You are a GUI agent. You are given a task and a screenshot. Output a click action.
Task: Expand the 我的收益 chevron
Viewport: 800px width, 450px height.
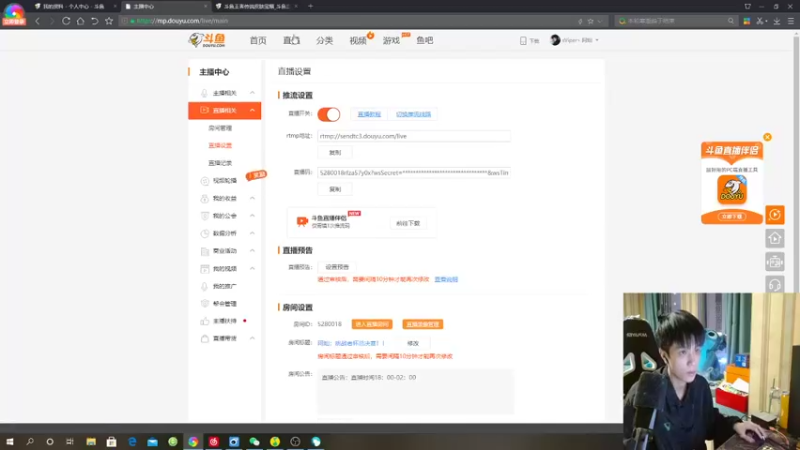pos(252,198)
